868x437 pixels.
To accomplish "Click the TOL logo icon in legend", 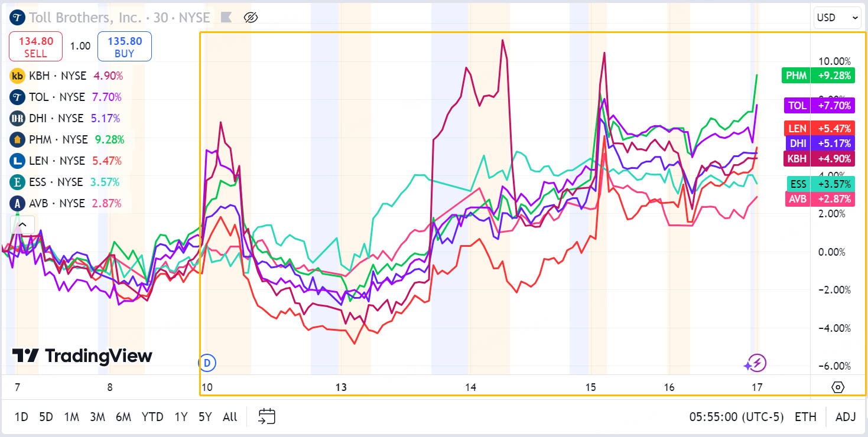I will click(18, 97).
